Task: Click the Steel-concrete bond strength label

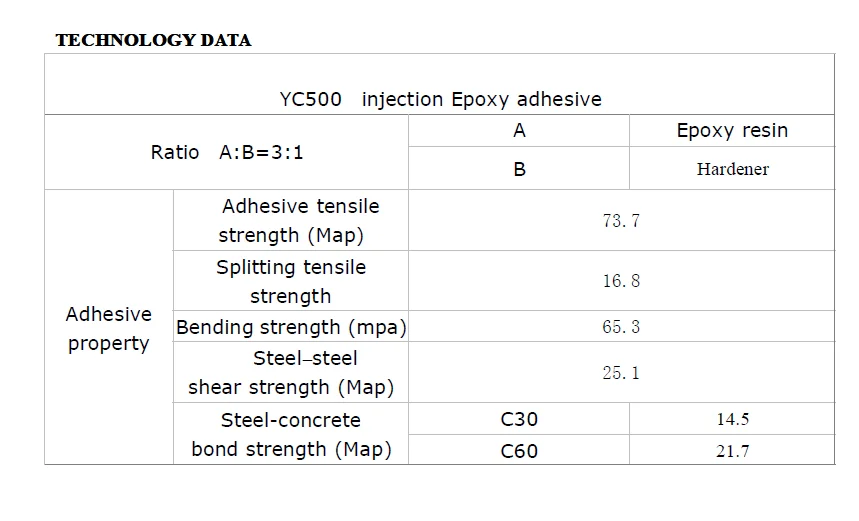Action: [291, 434]
